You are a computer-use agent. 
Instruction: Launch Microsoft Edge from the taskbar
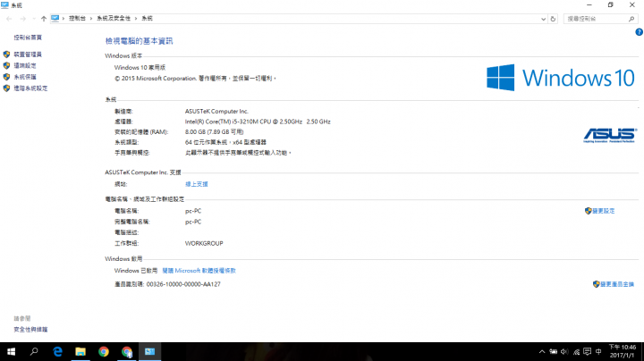(x=57, y=351)
